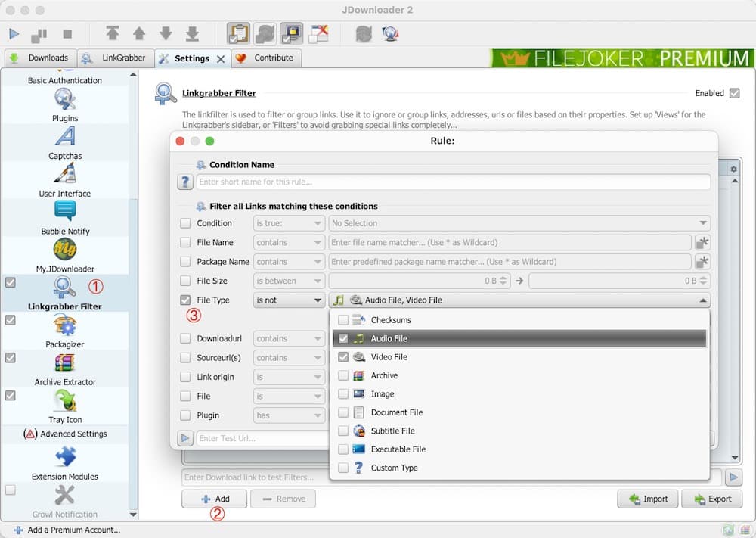The height and width of the screenshot is (538, 756).
Task: Enable the Condition filter checkbox
Action: coord(185,223)
